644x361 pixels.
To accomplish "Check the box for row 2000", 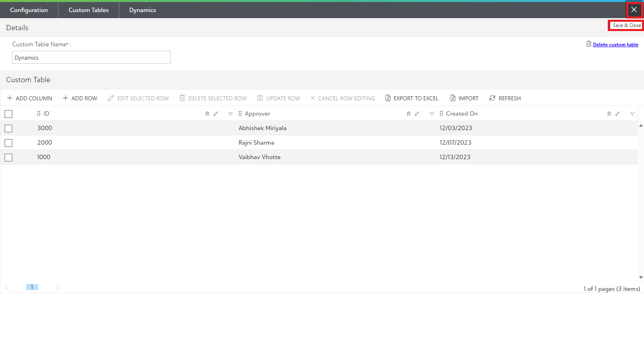I will [x=8, y=143].
